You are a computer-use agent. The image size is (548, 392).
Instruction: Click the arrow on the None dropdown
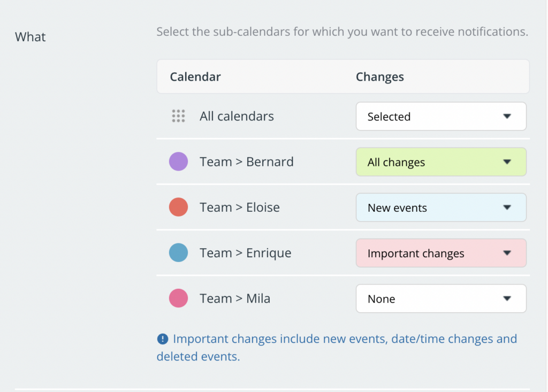(x=507, y=298)
